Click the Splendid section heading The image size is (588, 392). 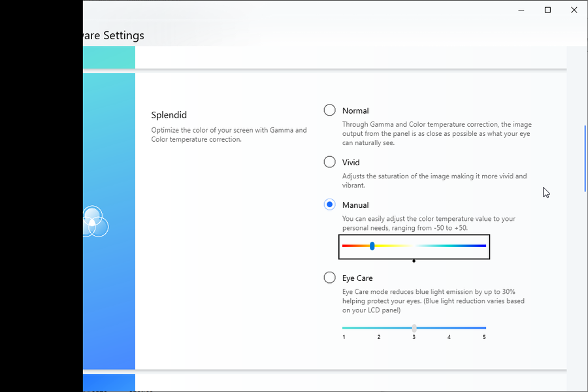169,115
